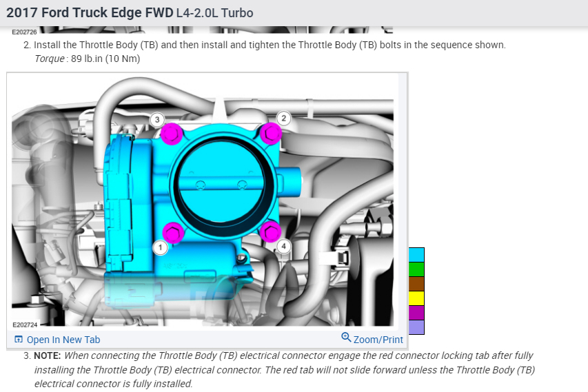
Task: Click bolt callout number 2
Action: [x=283, y=118]
